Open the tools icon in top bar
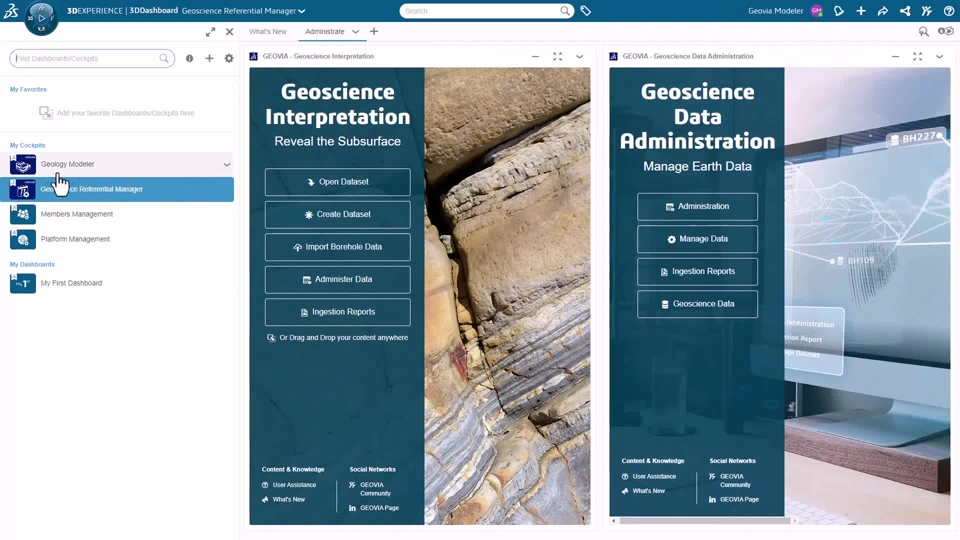Viewport: 960px width, 540px height. pyautogui.click(x=927, y=11)
